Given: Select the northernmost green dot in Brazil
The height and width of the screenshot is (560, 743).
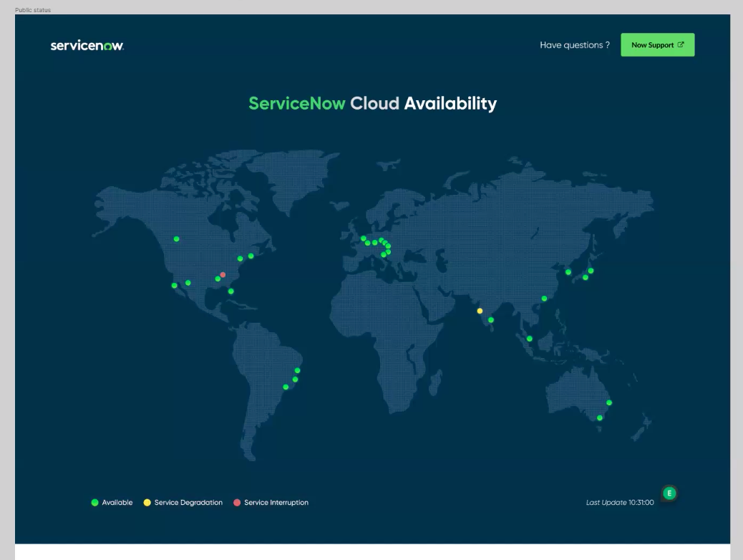Looking at the screenshot, I should (297, 370).
